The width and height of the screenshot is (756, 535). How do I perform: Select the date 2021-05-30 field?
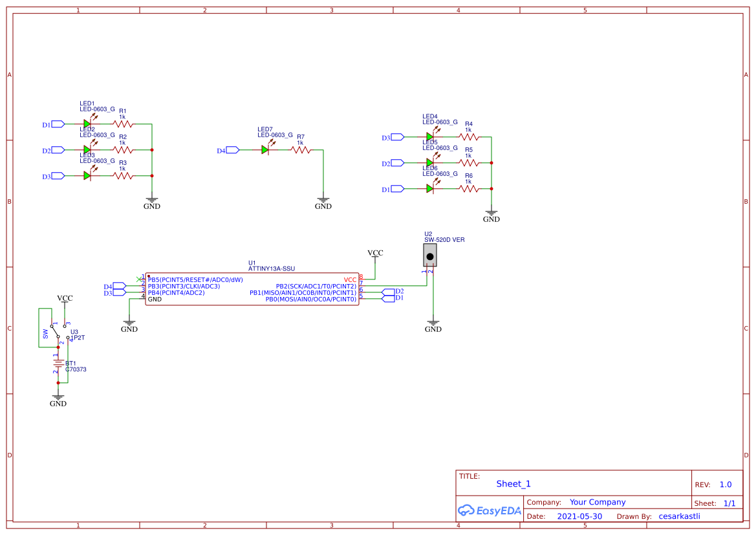(579, 516)
